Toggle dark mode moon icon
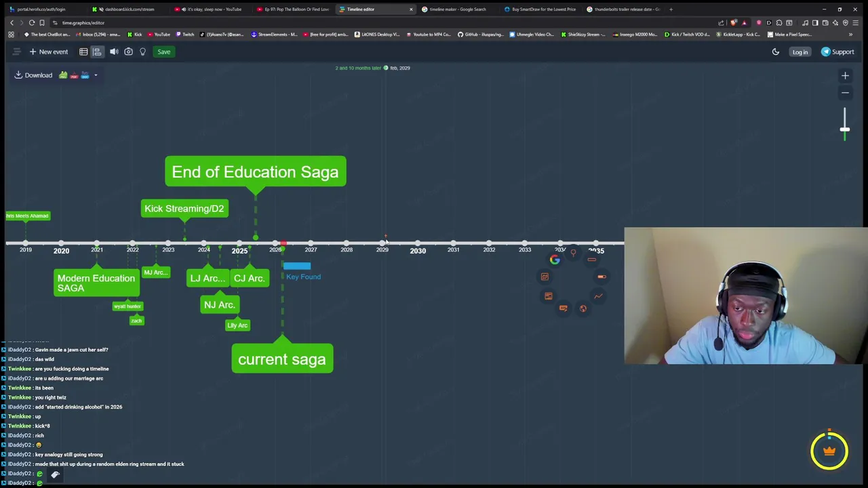Image resolution: width=868 pixels, height=488 pixels. (x=776, y=52)
